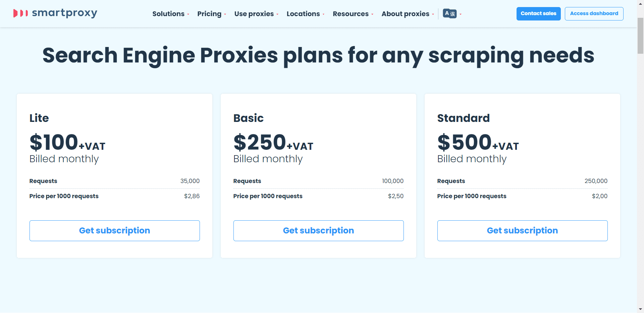The width and height of the screenshot is (644, 313).
Task: Click the Search Engine Proxies page heading
Action: click(318, 55)
